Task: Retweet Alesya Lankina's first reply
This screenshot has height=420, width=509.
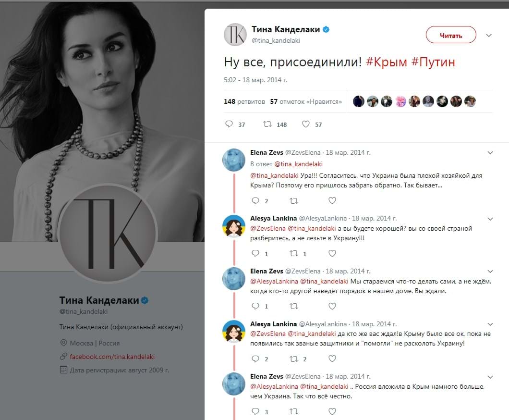Action: [x=294, y=253]
